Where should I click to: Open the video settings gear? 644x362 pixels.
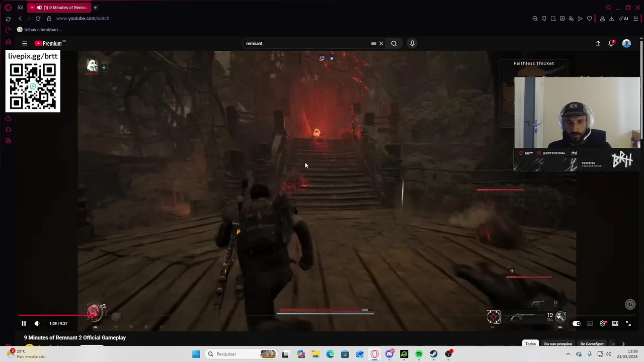pyautogui.click(x=602, y=323)
